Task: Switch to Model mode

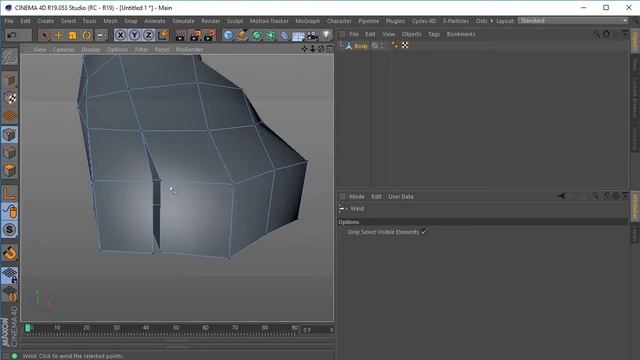Action: coord(9,80)
